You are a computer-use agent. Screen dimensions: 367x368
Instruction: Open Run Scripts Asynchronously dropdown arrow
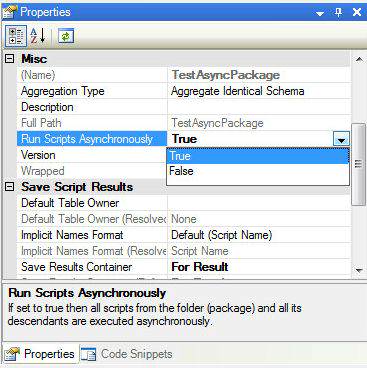pos(341,139)
